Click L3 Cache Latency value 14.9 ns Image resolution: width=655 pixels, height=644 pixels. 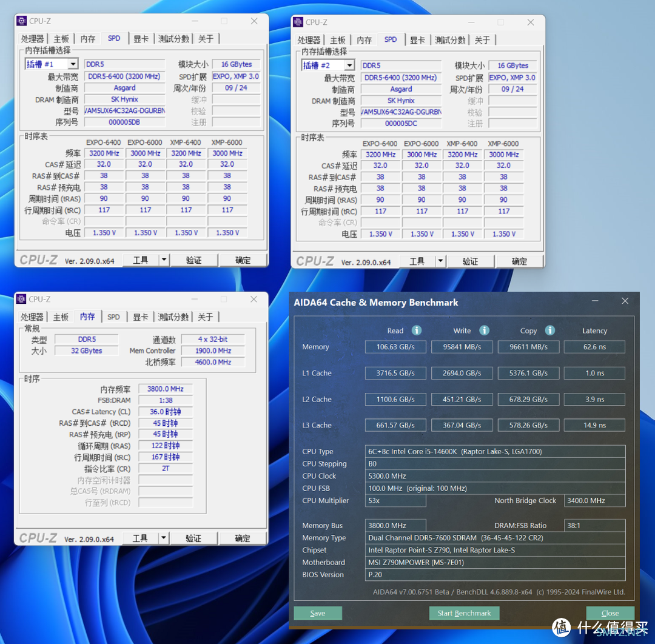(x=594, y=425)
